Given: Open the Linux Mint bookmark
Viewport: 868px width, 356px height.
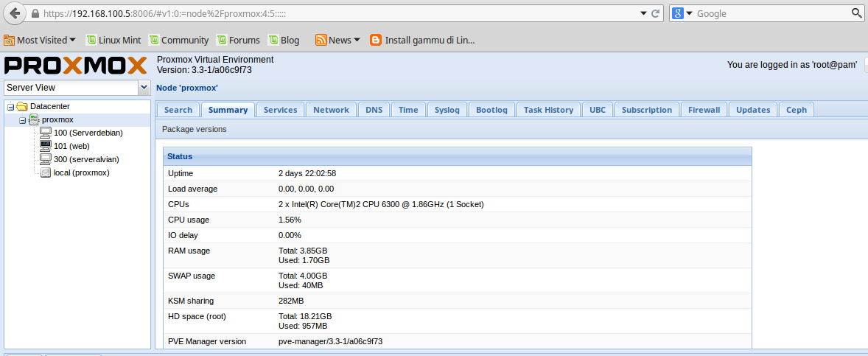Looking at the screenshot, I should 113,40.
